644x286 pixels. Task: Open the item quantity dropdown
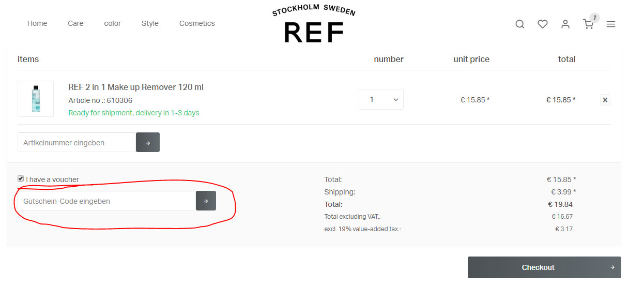(x=381, y=99)
